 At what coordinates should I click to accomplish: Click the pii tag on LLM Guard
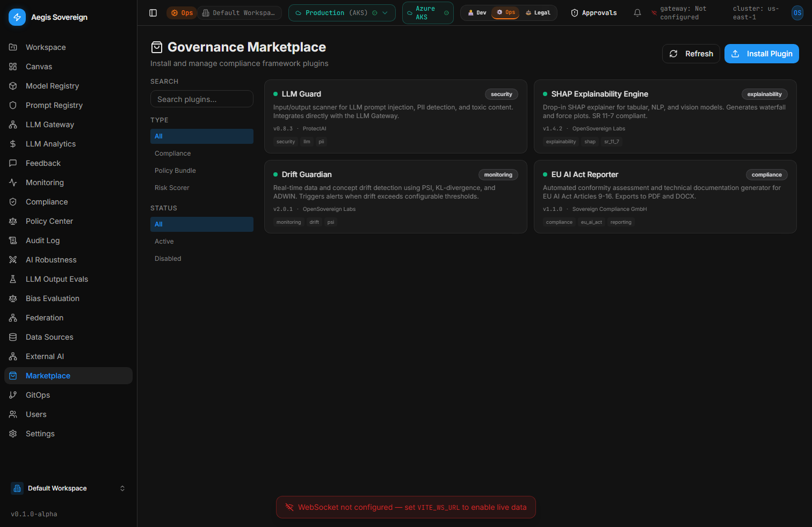coord(321,142)
